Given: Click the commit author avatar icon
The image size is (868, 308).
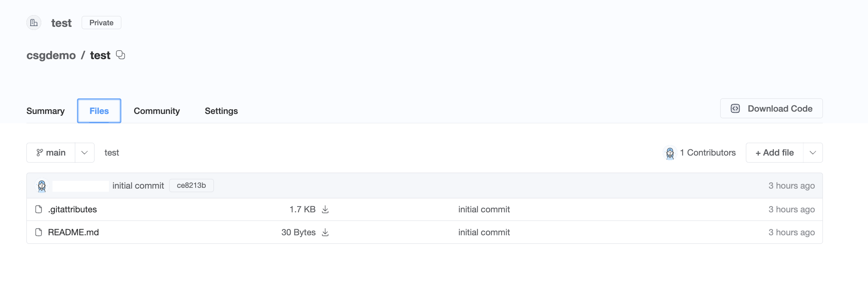Looking at the screenshot, I should (x=42, y=186).
